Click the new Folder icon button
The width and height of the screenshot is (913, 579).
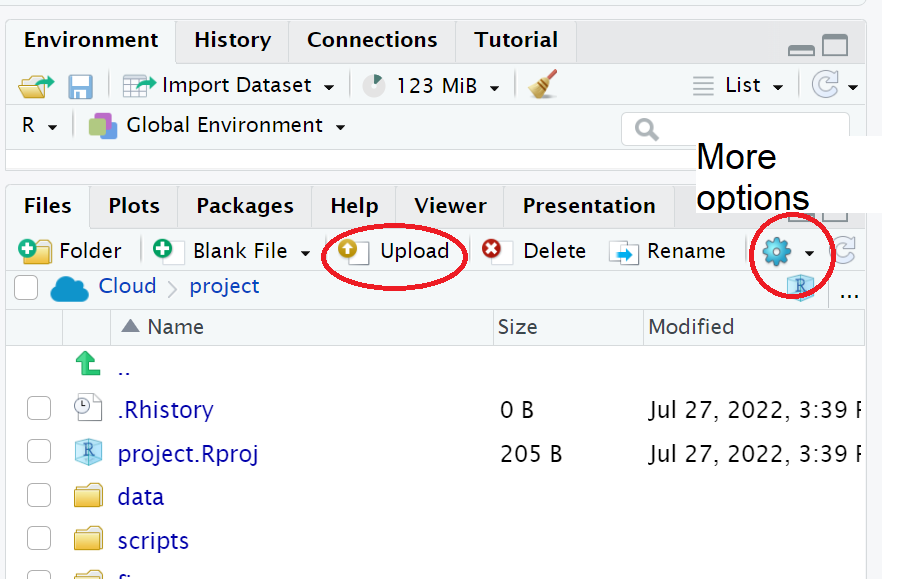click(35, 250)
